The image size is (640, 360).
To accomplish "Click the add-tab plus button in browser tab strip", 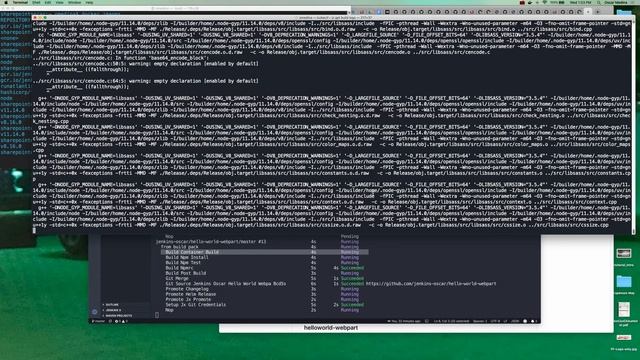I will [x=597, y=12].
